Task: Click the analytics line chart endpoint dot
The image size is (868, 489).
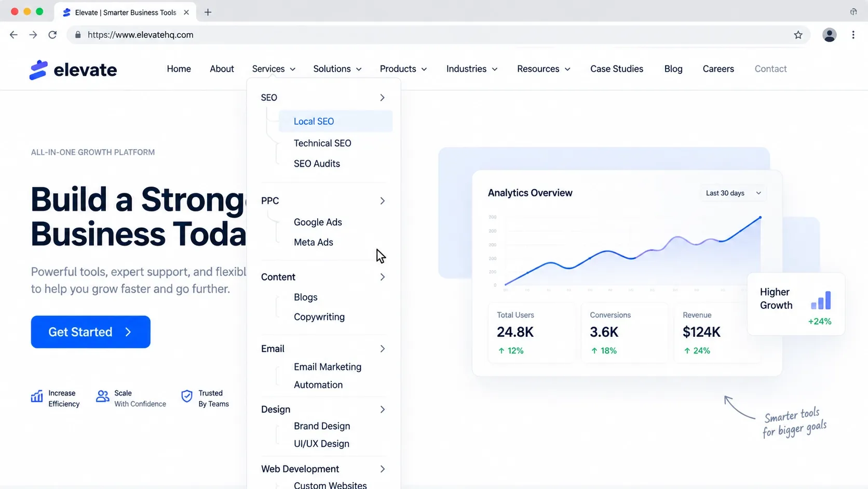Action: click(760, 217)
